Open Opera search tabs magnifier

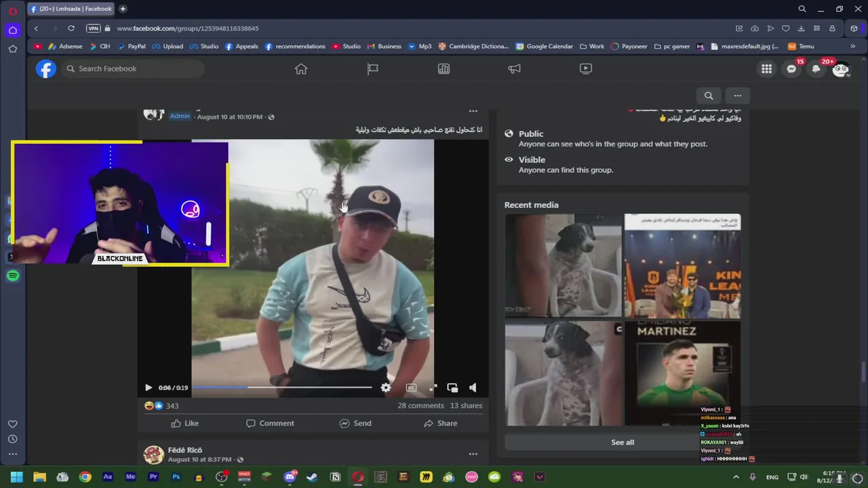[802, 9]
